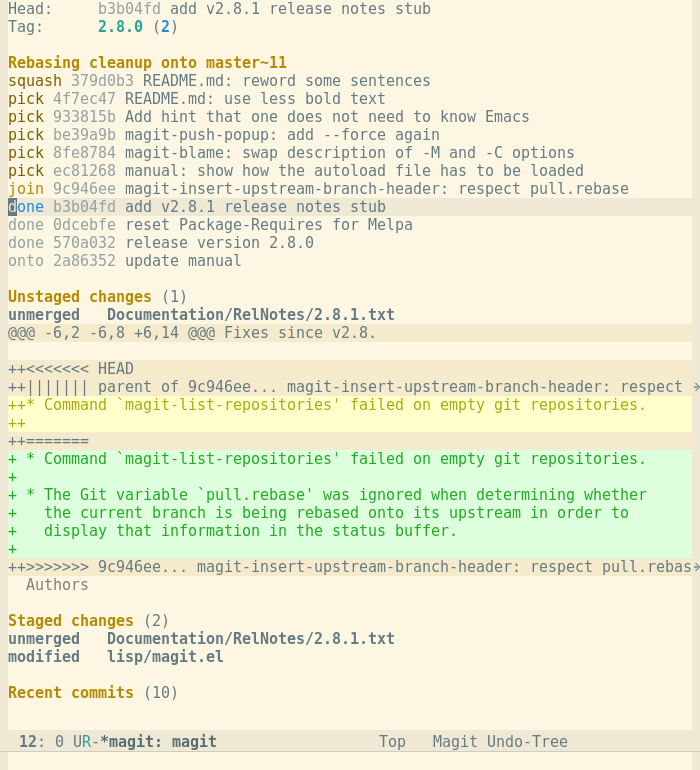Select commit 379d0b3 squash line
This screenshot has width=700, height=770.
[x=219, y=81]
